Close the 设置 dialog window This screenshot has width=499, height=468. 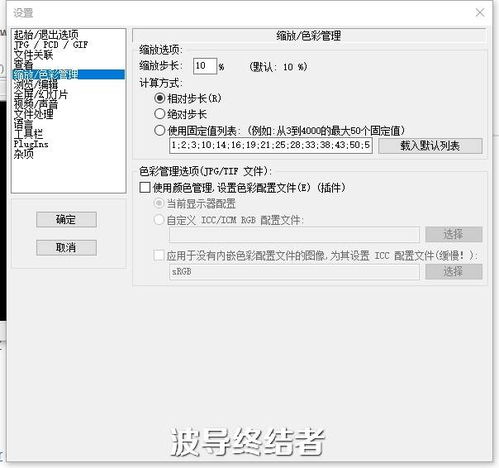[x=480, y=13]
